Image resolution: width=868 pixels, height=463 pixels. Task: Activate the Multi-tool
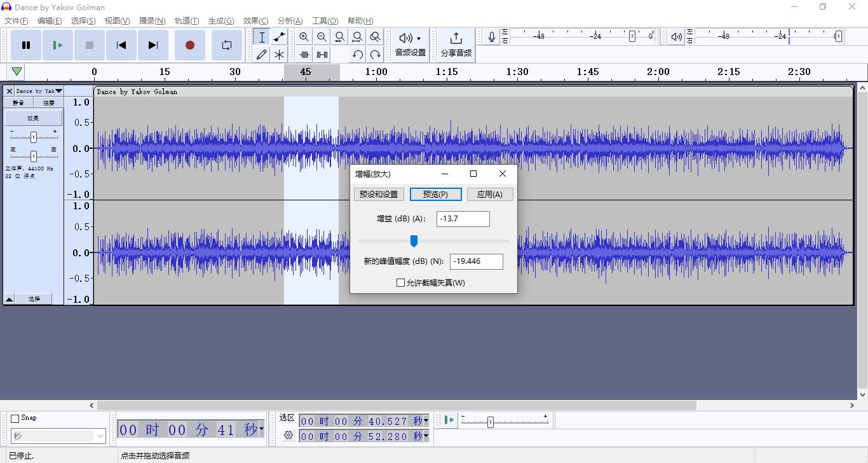(279, 54)
